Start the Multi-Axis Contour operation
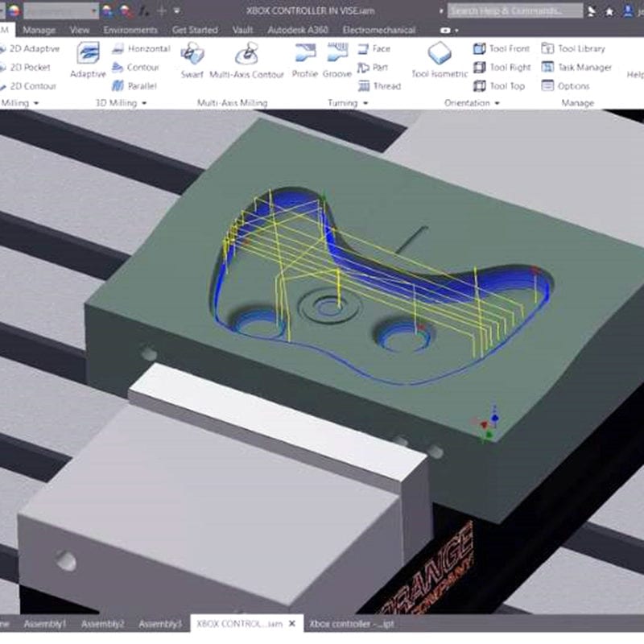Image resolution: width=644 pixels, height=644 pixels. click(x=246, y=60)
